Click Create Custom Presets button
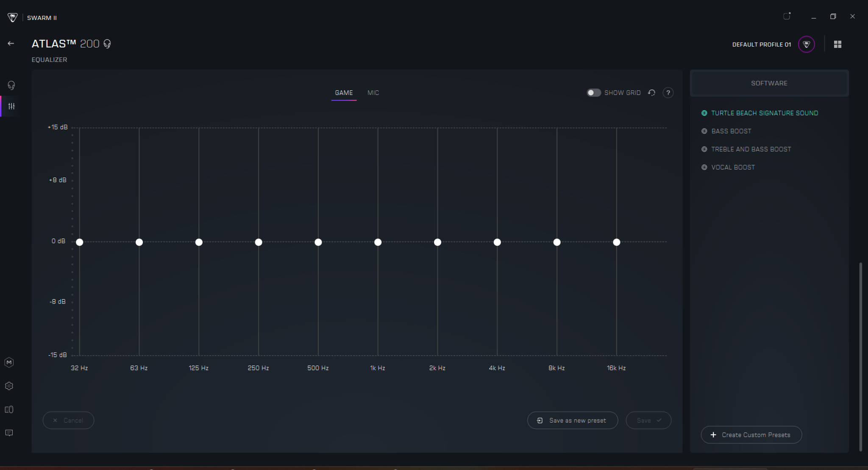868x470 pixels. point(751,435)
